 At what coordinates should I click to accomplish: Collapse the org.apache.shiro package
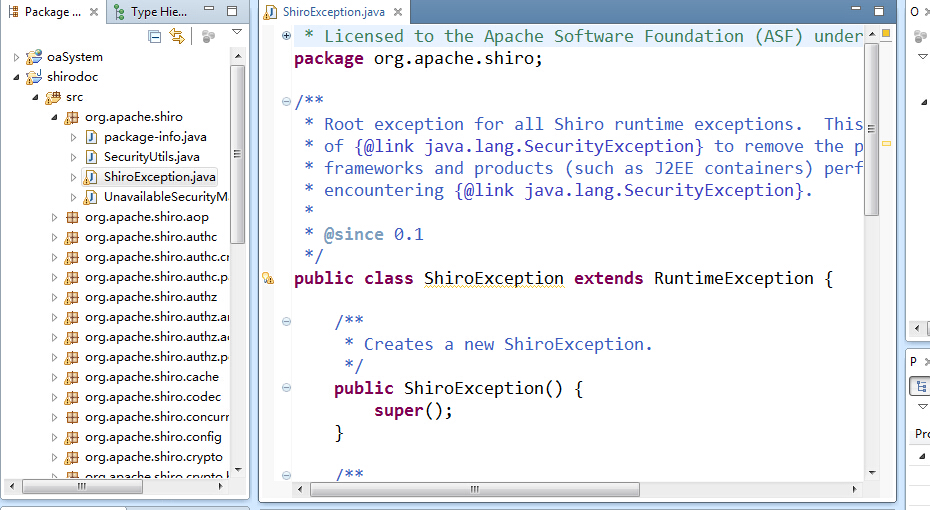tap(54, 117)
